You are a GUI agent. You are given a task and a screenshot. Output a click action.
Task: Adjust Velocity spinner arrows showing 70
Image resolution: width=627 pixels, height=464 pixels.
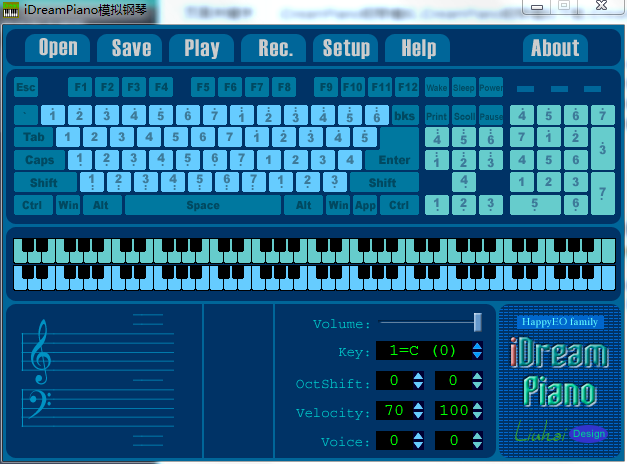click(418, 411)
